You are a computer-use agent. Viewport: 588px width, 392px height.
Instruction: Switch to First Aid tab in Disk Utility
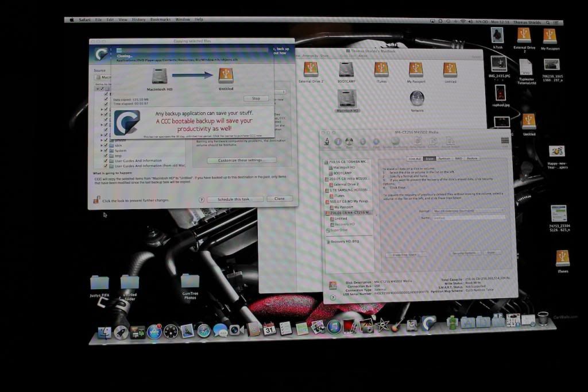415,159
